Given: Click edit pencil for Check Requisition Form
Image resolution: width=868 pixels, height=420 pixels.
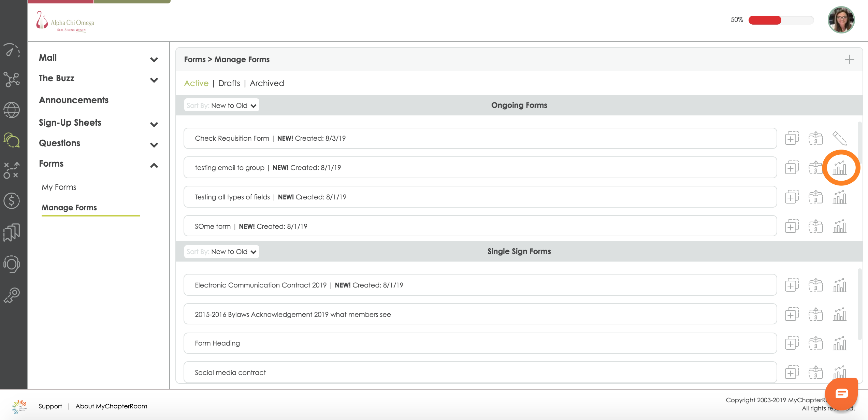Looking at the screenshot, I should coord(839,138).
